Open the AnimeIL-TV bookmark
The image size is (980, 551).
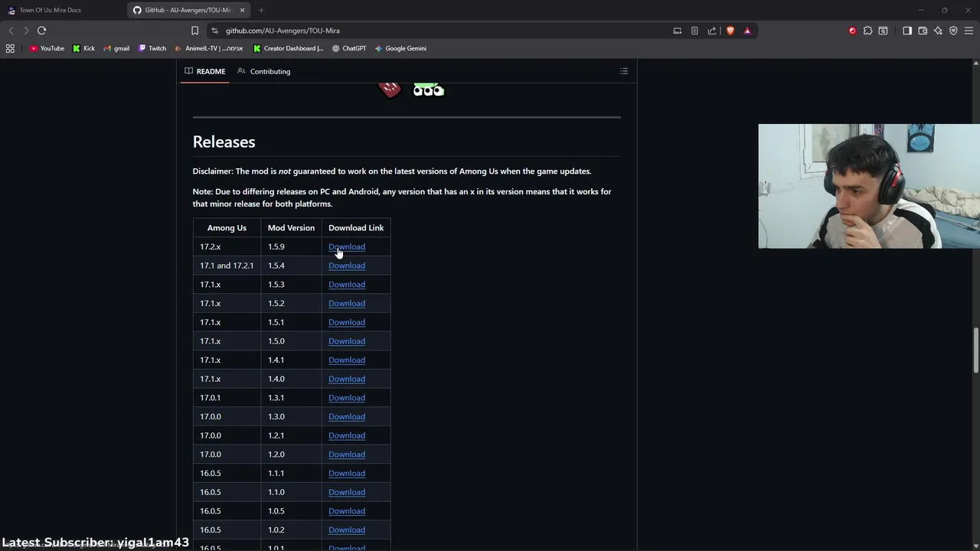point(209,48)
